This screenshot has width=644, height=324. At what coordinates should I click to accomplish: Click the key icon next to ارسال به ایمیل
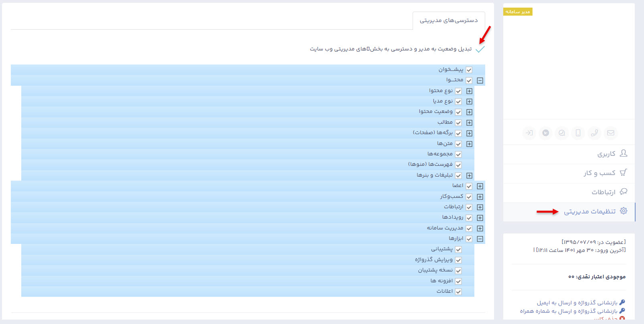tap(622, 302)
